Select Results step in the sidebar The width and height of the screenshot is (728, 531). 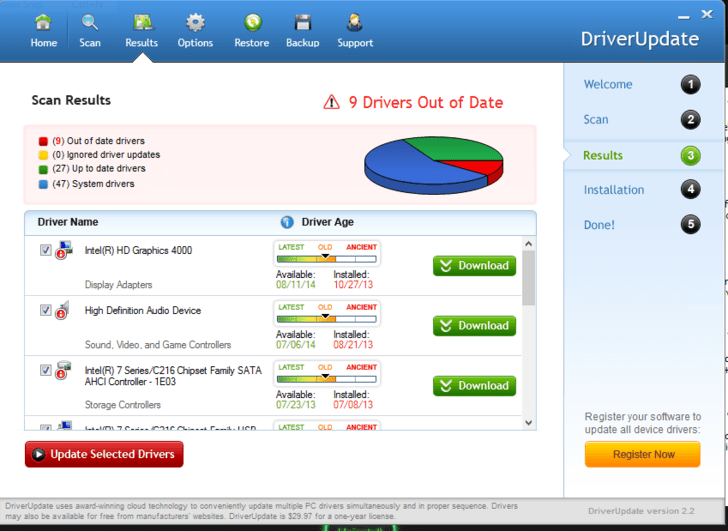[x=603, y=155]
